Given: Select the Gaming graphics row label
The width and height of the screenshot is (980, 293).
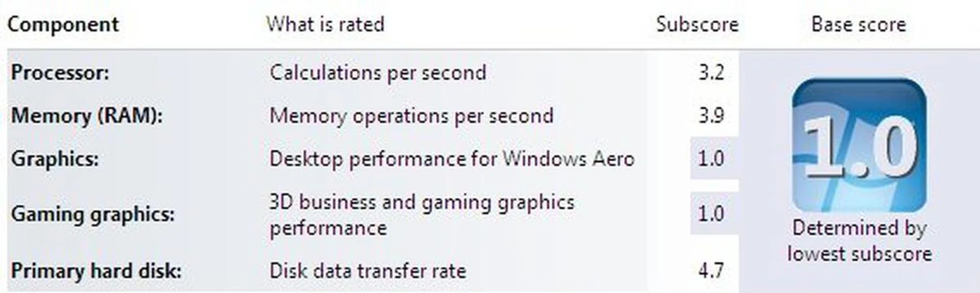Looking at the screenshot, I should point(93,214).
